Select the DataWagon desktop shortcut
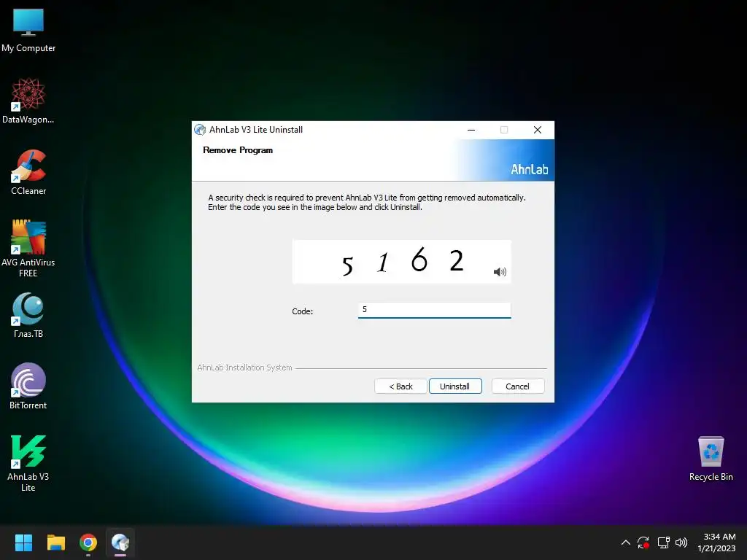 [28, 101]
